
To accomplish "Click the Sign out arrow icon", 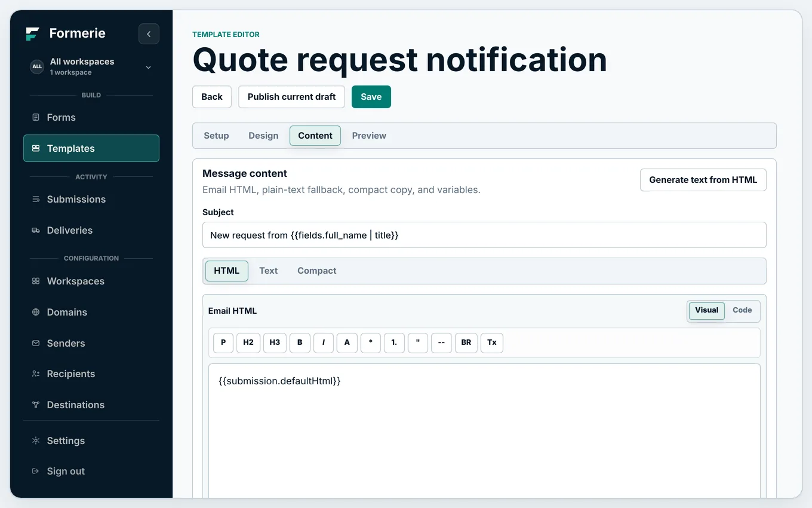I will point(36,471).
